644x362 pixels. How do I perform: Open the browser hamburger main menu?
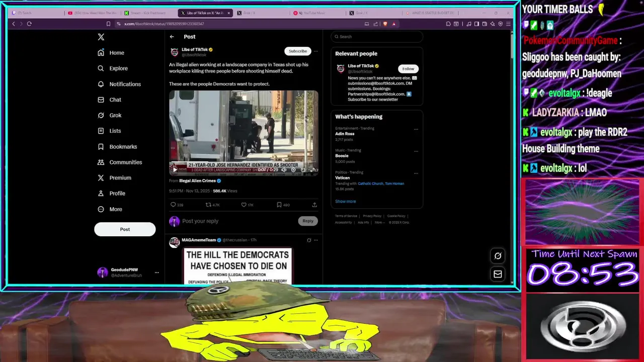(509, 24)
